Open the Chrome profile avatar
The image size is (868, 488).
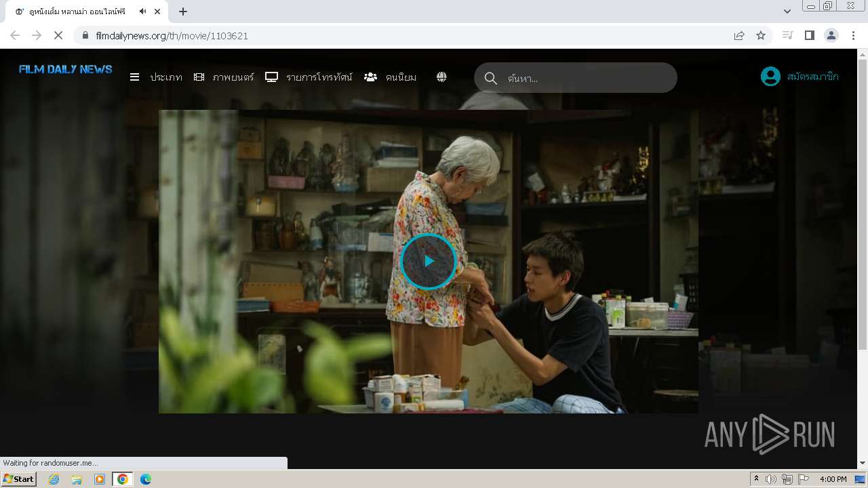point(831,35)
